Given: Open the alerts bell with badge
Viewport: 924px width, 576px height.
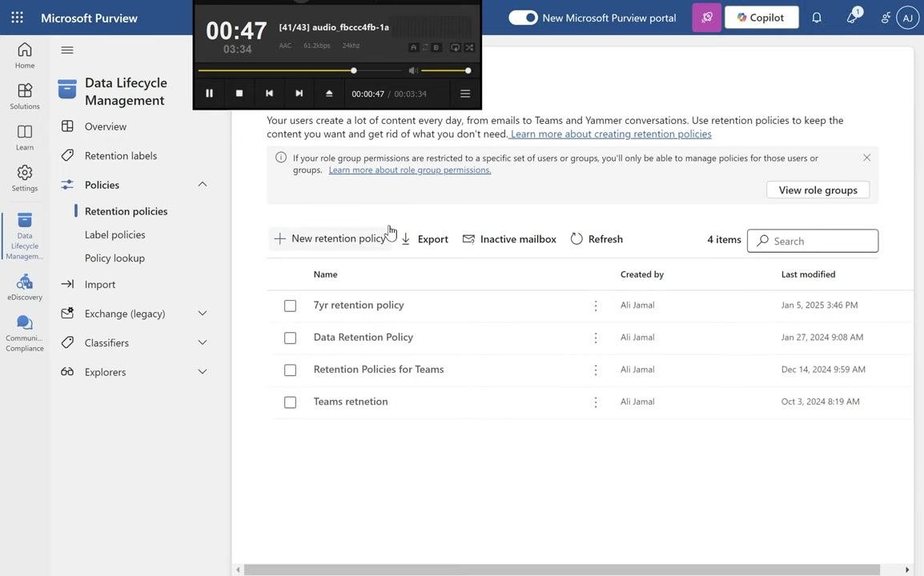Looking at the screenshot, I should [x=853, y=17].
